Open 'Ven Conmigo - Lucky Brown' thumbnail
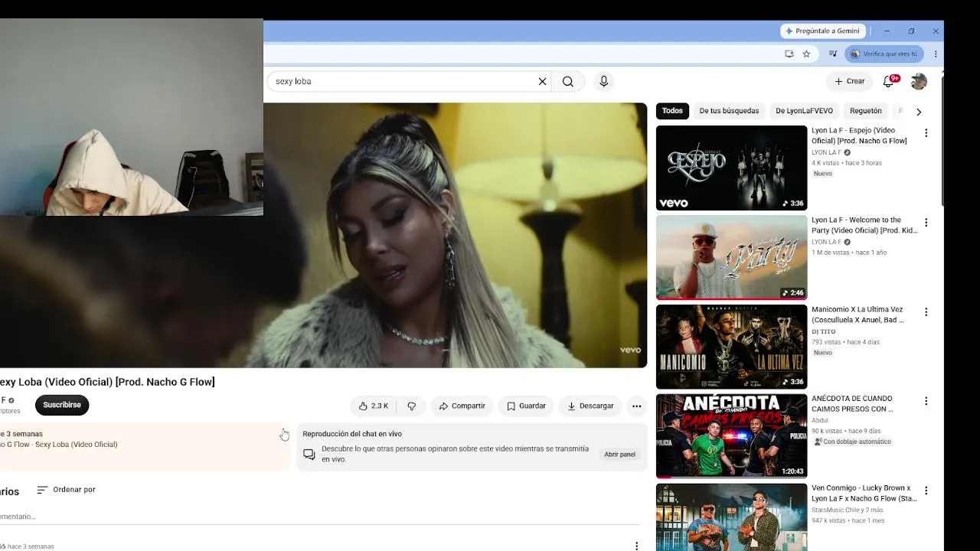Image resolution: width=980 pixels, height=551 pixels. click(731, 517)
